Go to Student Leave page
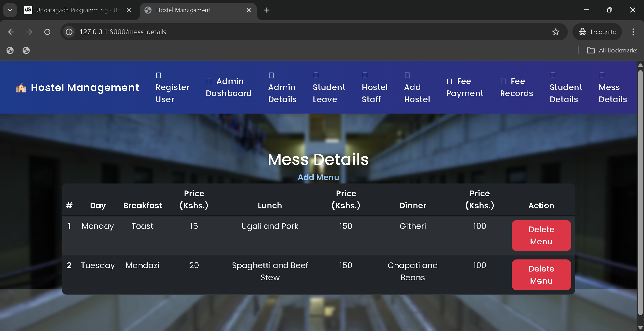 click(329, 93)
